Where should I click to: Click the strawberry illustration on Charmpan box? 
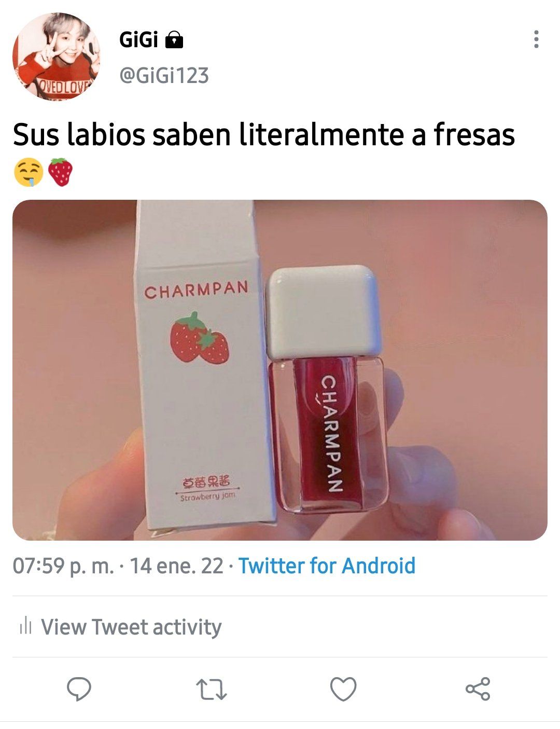click(199, 338)
